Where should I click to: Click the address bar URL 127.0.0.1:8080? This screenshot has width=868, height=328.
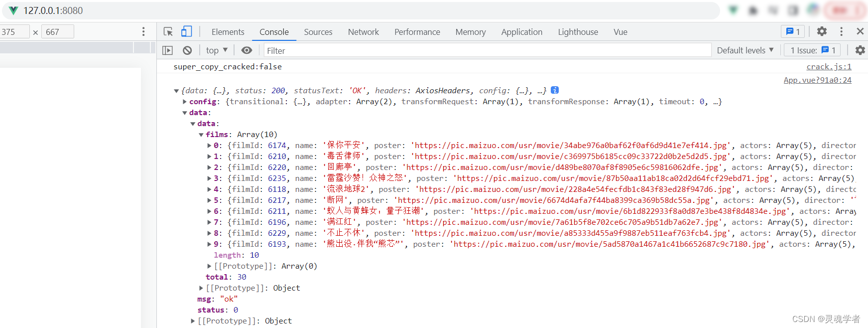pos(53,10)
